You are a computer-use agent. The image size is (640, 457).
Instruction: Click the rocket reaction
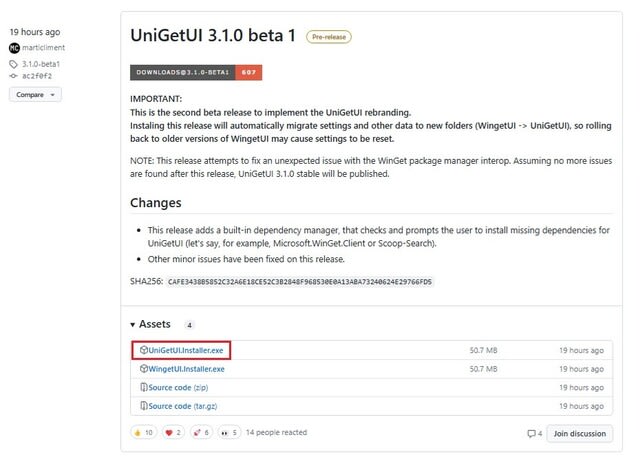[199, 433]
